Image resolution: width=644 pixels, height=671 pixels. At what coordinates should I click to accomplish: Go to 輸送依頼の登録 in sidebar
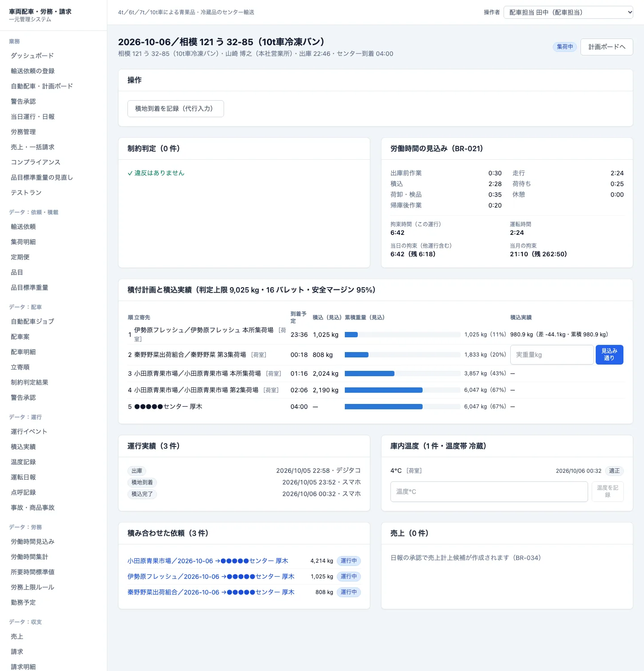click(x=33, y=71)
